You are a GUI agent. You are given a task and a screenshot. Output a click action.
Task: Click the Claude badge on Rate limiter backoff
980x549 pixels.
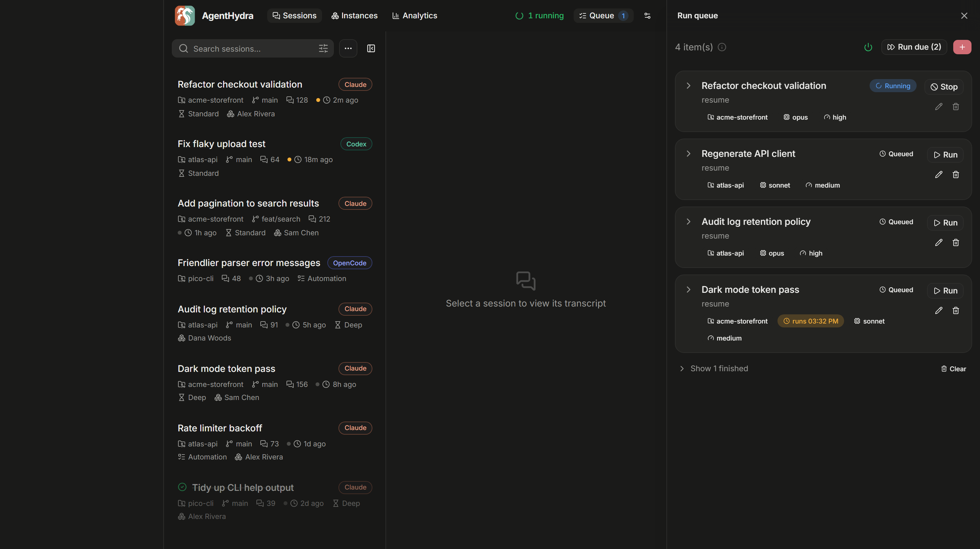355,428
